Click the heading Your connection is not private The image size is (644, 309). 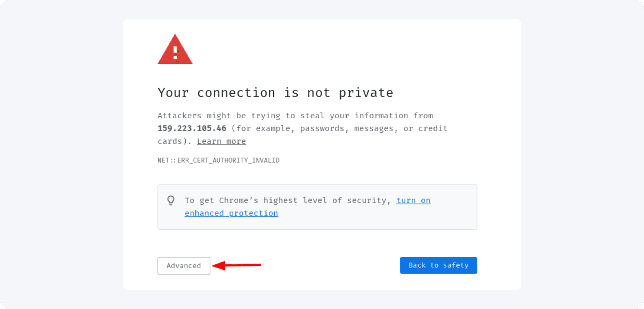point(275,93)
